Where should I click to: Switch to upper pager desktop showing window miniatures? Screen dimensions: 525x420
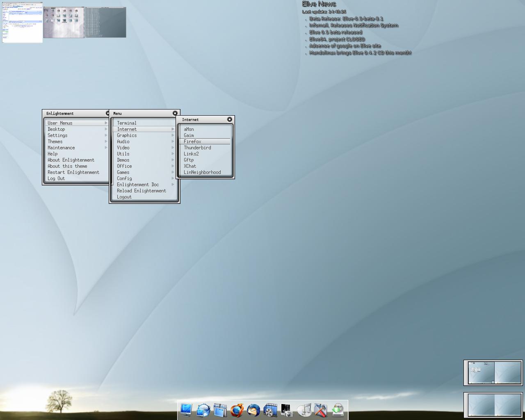tap(481, 372)
